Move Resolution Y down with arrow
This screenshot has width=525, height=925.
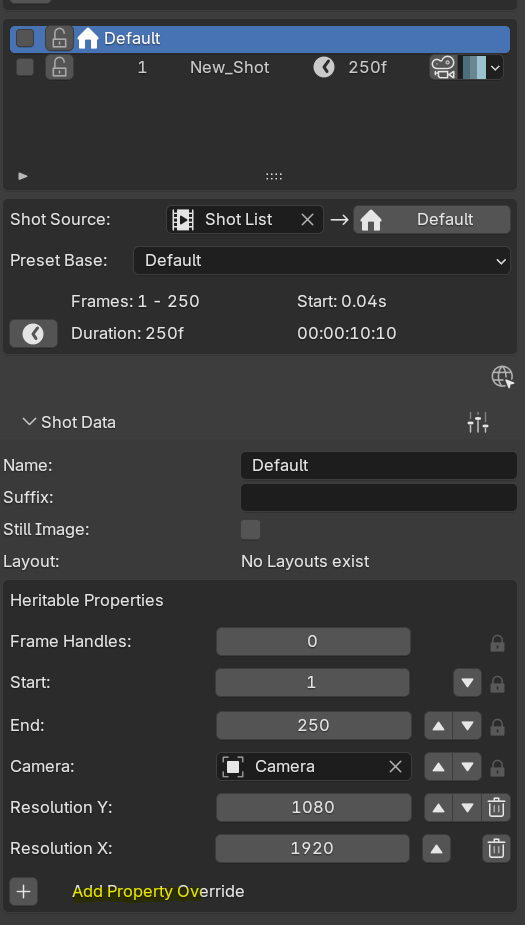click(x=467, y=808)
